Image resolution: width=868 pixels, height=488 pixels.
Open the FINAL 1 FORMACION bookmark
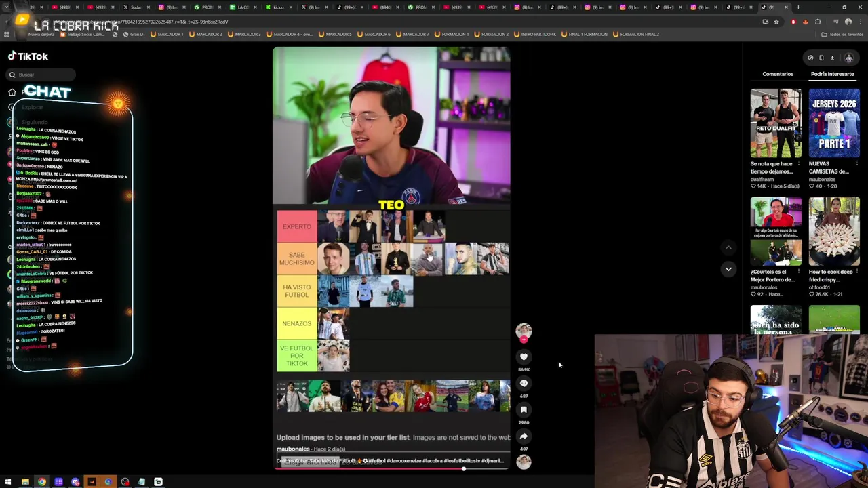[x=585, y=34]
